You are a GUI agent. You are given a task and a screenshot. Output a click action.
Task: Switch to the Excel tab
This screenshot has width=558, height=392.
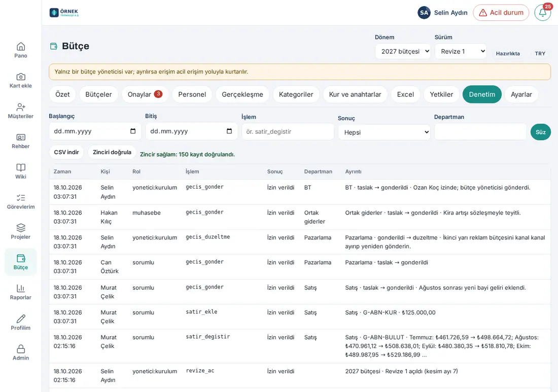[405, 94]
